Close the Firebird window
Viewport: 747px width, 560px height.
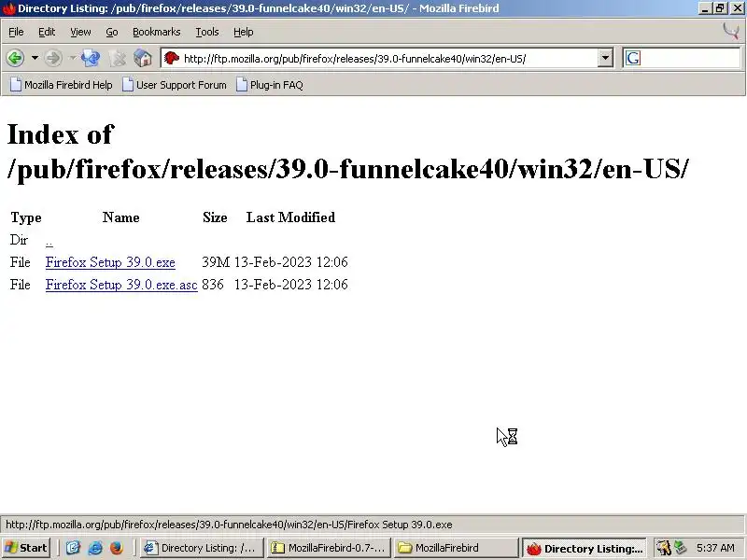[737, 8]
